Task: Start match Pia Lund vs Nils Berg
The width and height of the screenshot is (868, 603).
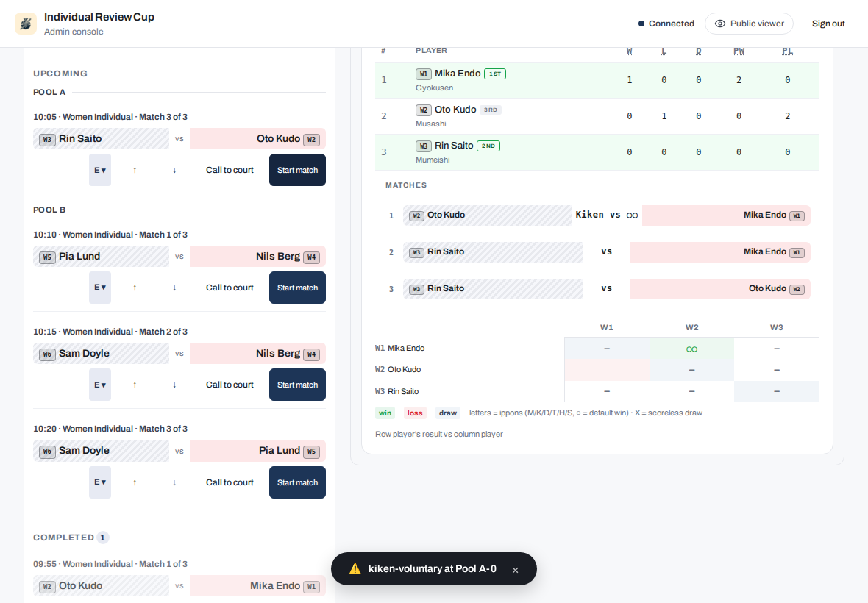Action: click(297, 287)
